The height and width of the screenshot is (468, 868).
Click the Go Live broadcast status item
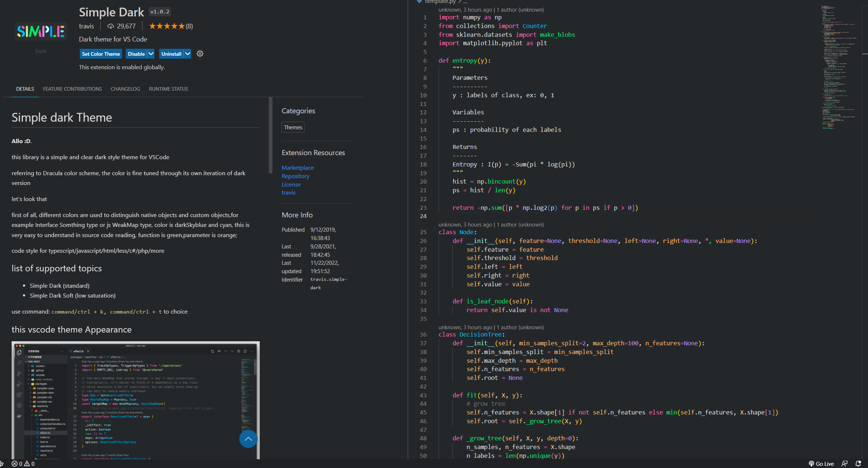(x=821, y=464)
